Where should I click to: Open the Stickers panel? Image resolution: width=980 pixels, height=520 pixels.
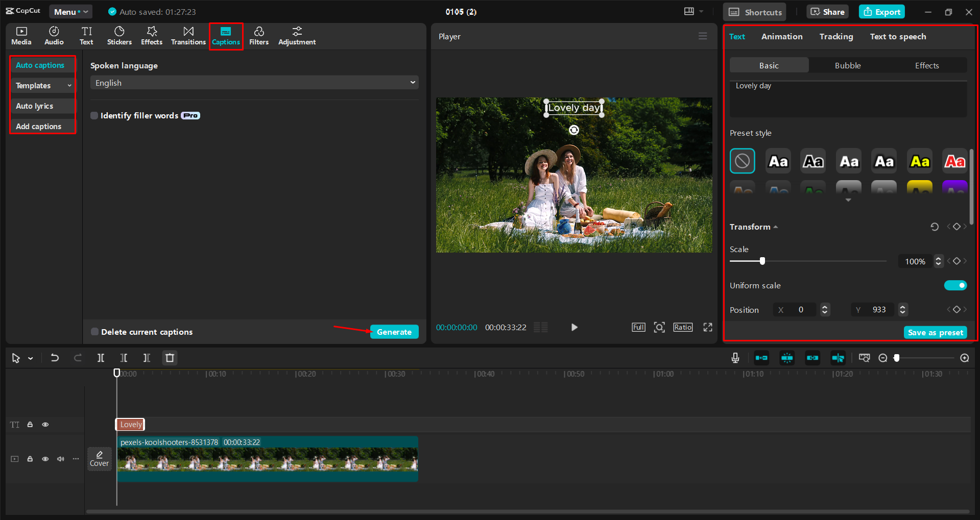coord(119,36)
